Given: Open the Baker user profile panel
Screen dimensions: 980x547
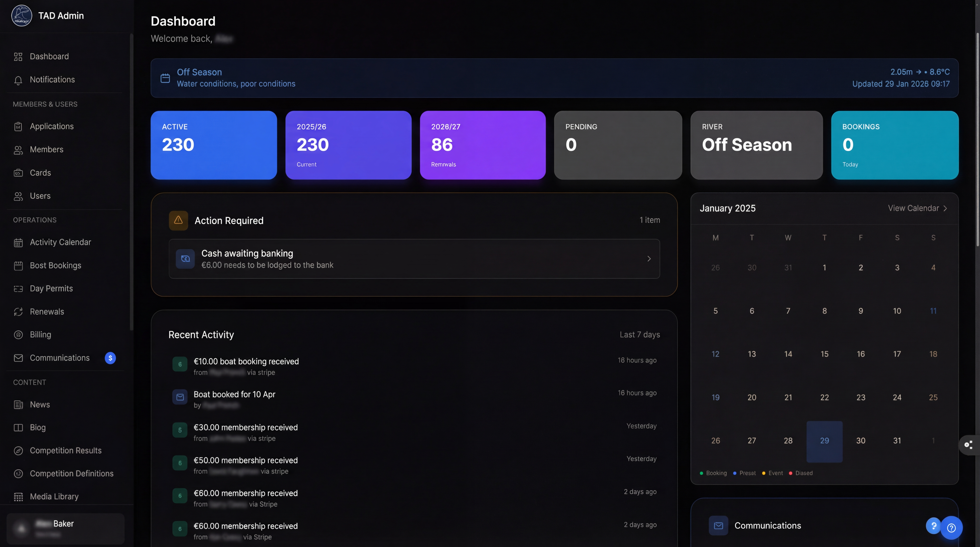Looking at the screenshot, I should (66, 528).
